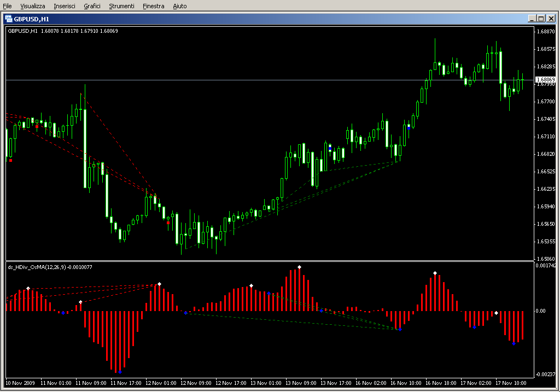Click the 16 Nov 10:00 time label
Image resolution: width=560 pixels, height=392 pixels.
pyautogui.click(x=406, y=383)
